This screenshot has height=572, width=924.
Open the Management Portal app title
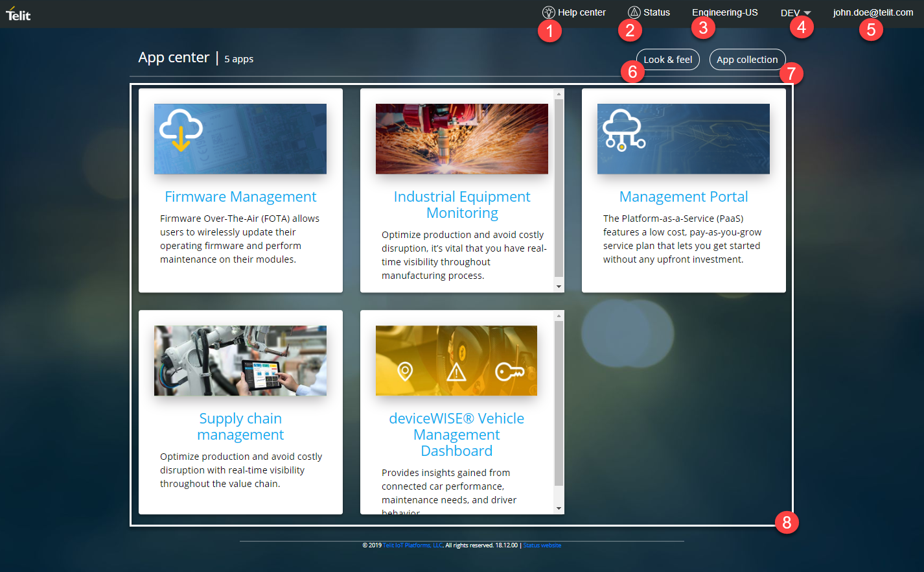[x=684, y=197]
